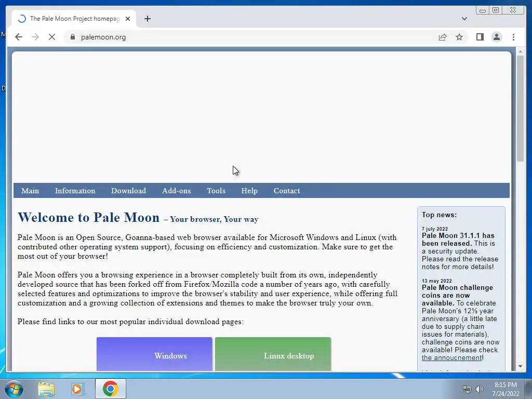
Task: Open the Main menu item
Action: click(x=30, y=191)
